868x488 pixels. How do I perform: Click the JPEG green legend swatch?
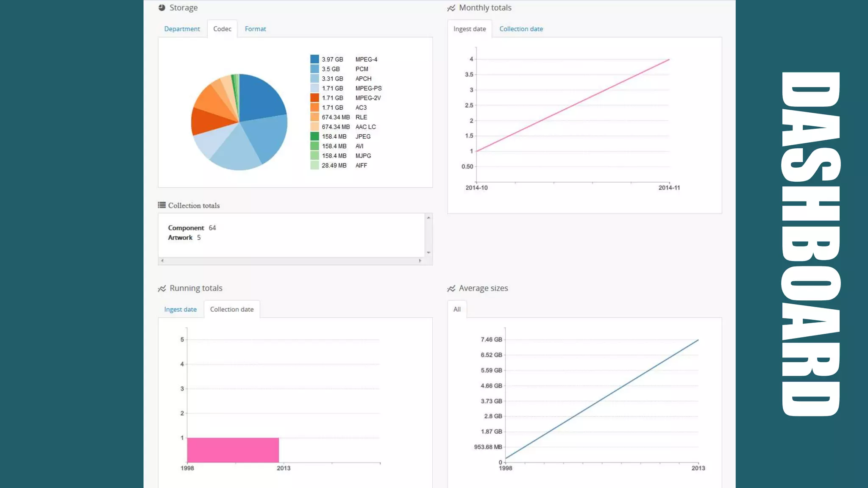point(314,136)
